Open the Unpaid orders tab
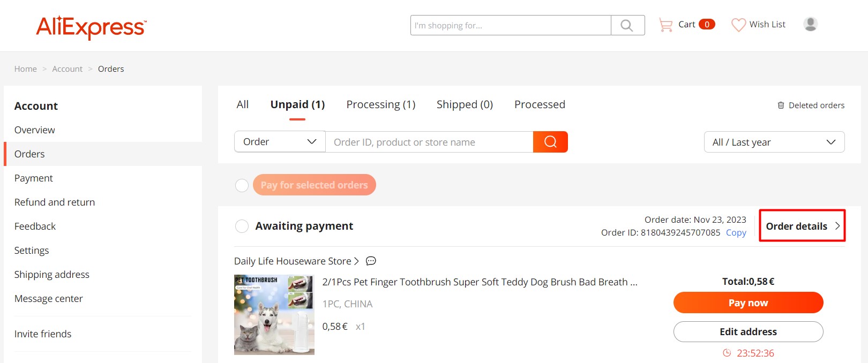The image size is (868, 363). (297, 104)
